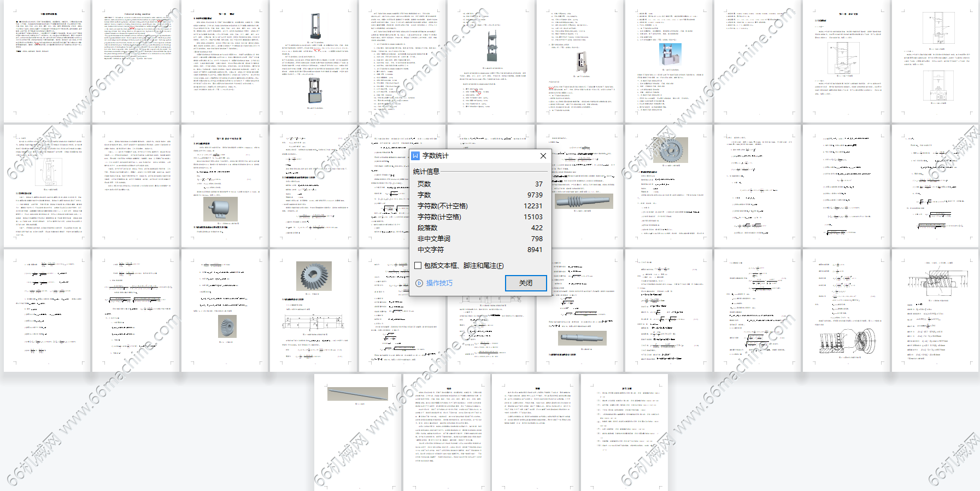The height and width of the screenshot is (491, 980).
Task: Open the page with motor 3D model
Action: [225, 186]
